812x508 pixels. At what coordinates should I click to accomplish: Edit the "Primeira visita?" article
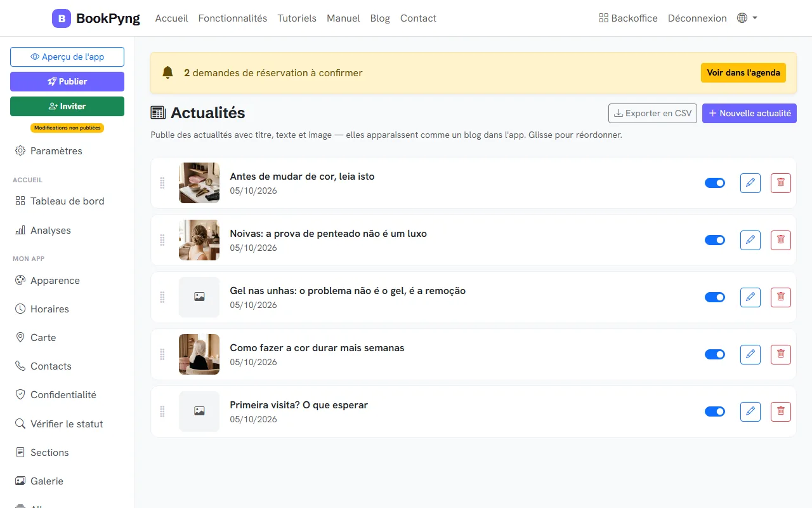(x=750, y=411)
